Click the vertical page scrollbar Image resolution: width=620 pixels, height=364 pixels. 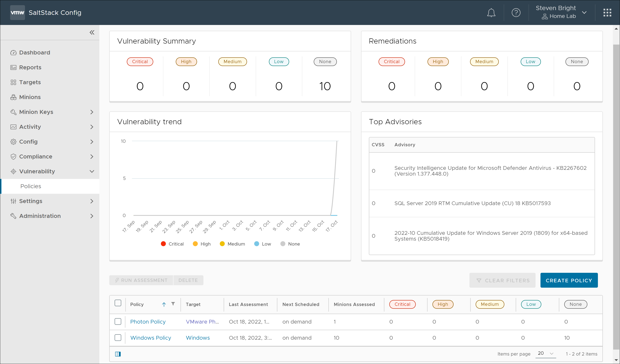click(616, 197)
